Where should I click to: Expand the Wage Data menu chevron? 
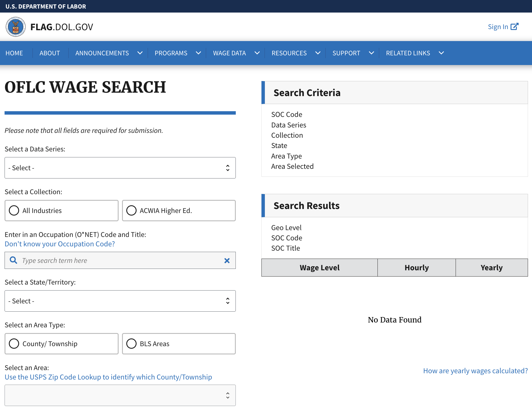click(x=257, y=53)
